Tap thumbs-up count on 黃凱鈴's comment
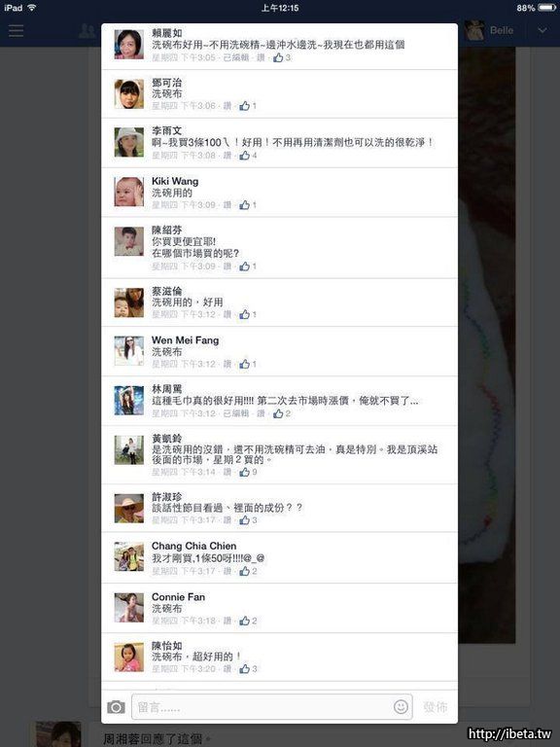Viewport: 560px width, 747px height. tap(255, 472)
